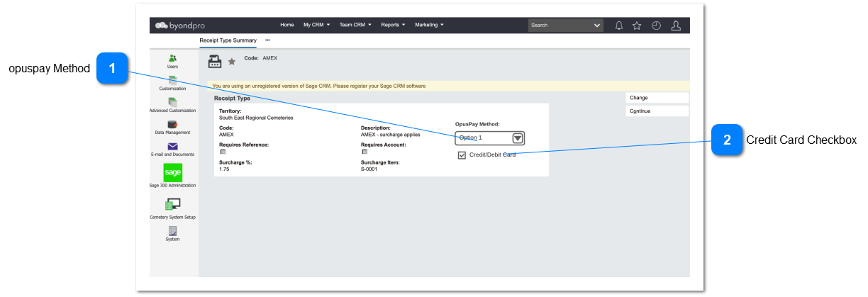Click territory South East Regional Cemeteries
868x297 pixels.
[x=256, y=118]
